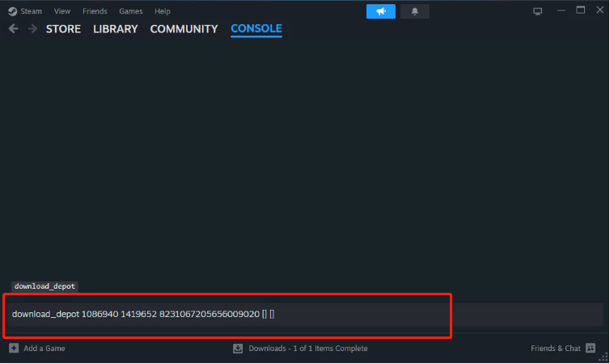
Task: Open the notifications bell
Action: pos(415,11)
